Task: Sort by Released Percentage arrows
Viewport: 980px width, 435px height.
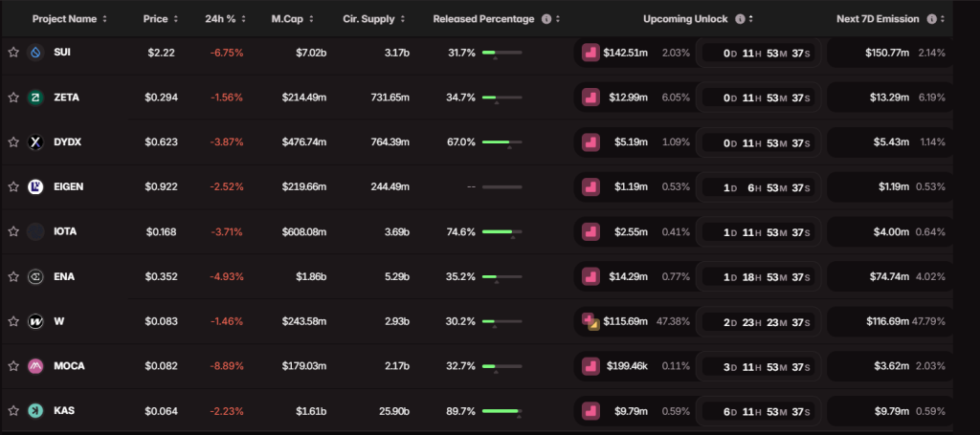Action: click(558, 19)
